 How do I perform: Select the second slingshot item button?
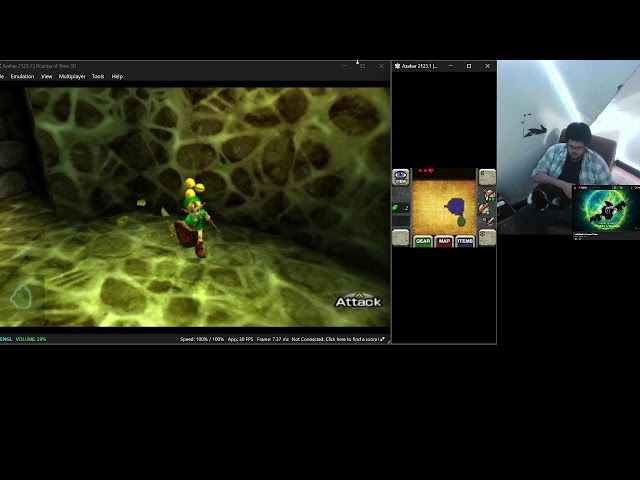point(484,209)
